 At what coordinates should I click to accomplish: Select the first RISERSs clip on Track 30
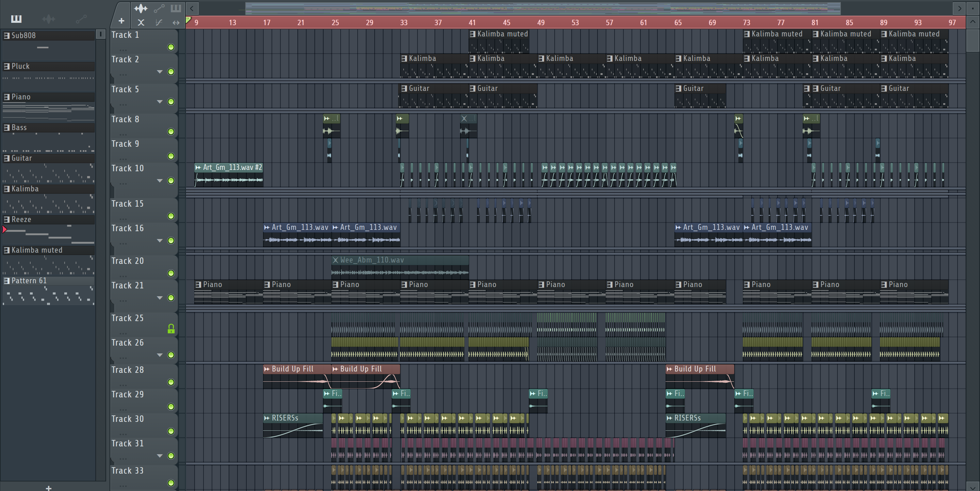coord(293,426)
